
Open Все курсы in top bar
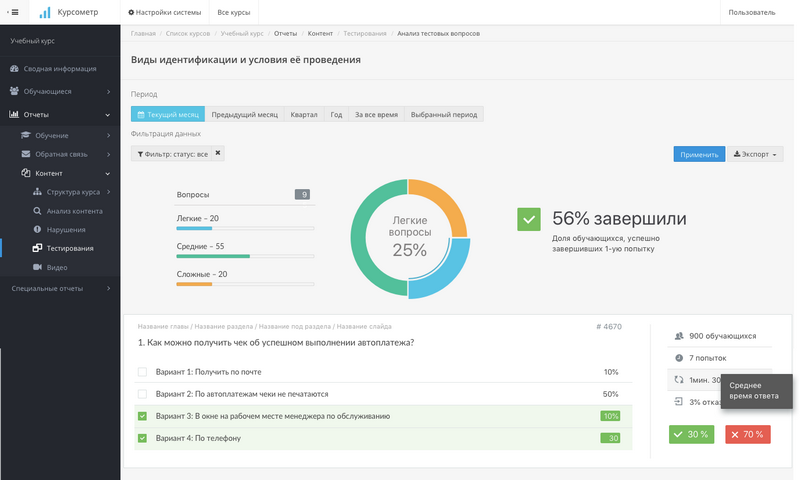click(x=234, y=12)
